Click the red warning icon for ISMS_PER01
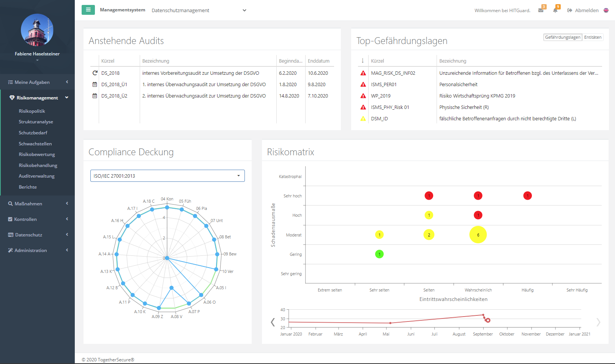Viewport: 615px width, 364px height. click(363, 84)
